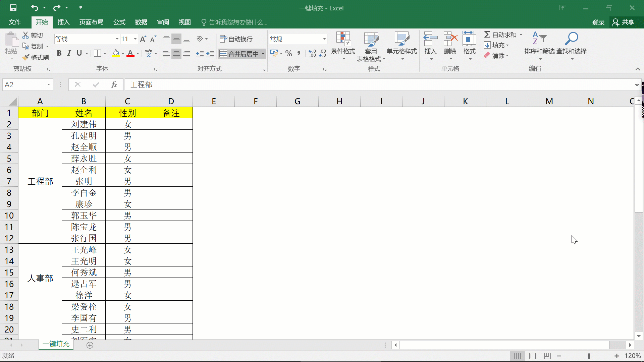
Task: Click the Share (共享) button
Action: point(623,22)
